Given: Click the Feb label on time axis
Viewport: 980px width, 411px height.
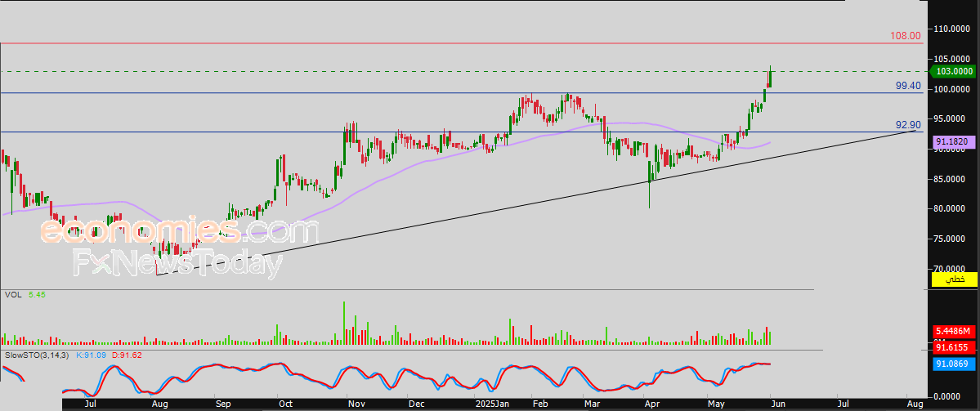Looking at the screenshot, I should pos(539,404).
